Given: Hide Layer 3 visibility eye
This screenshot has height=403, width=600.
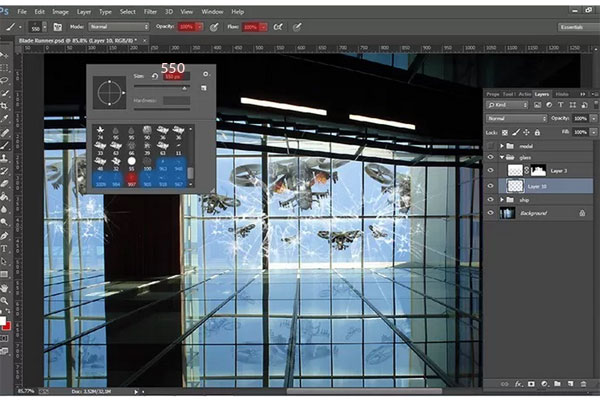Looking at the screenshot, I should [491, 171].
